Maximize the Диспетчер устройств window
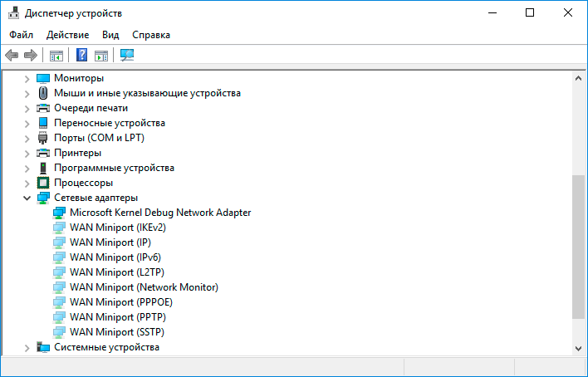The width and height of the screenshot is (588, 377). [530, 13]
